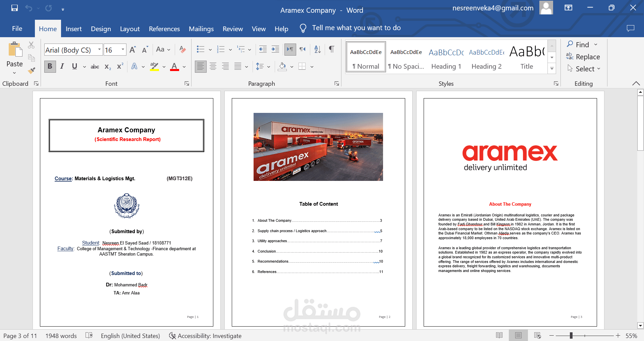Apply yellow text highlight color
Image resolution: width=644 pixels, height=341 pixels.
click(154, 66)
